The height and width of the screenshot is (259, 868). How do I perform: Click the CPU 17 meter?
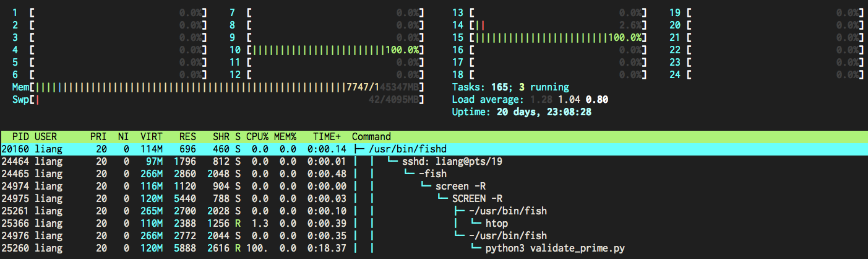pos(550,62)
